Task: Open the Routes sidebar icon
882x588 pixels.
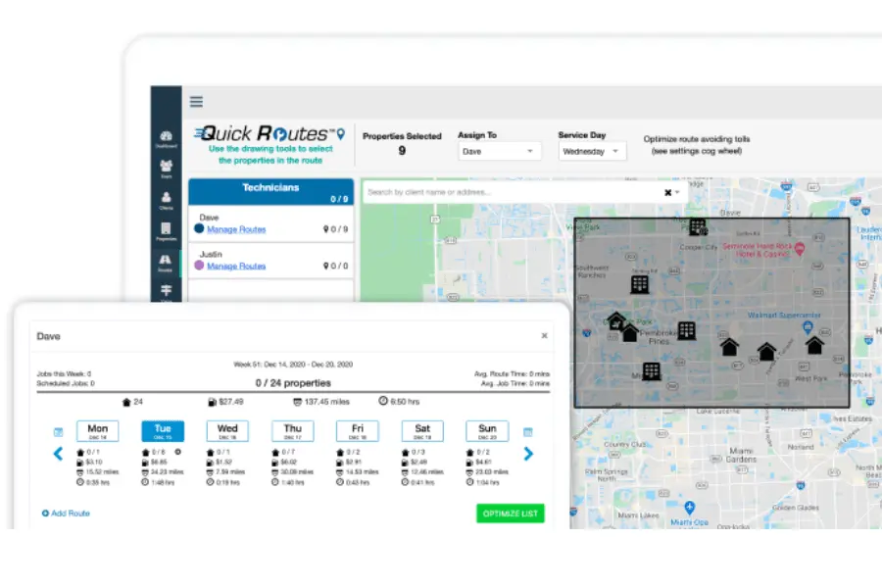Action: click(166, 263)
